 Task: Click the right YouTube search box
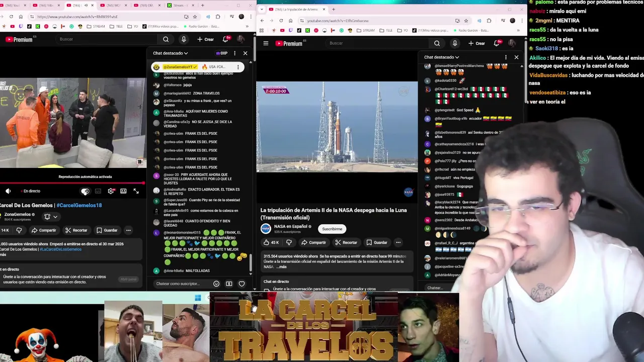point(376,43)
